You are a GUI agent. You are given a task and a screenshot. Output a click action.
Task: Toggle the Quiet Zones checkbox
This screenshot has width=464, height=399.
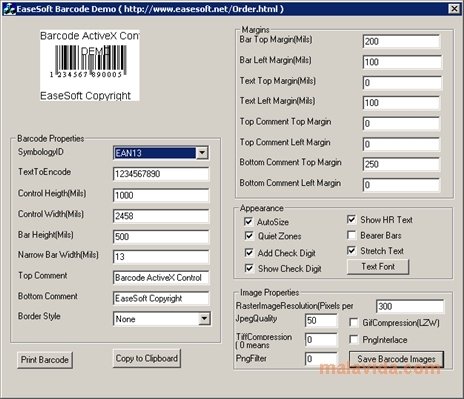click(x=249, y=236)
